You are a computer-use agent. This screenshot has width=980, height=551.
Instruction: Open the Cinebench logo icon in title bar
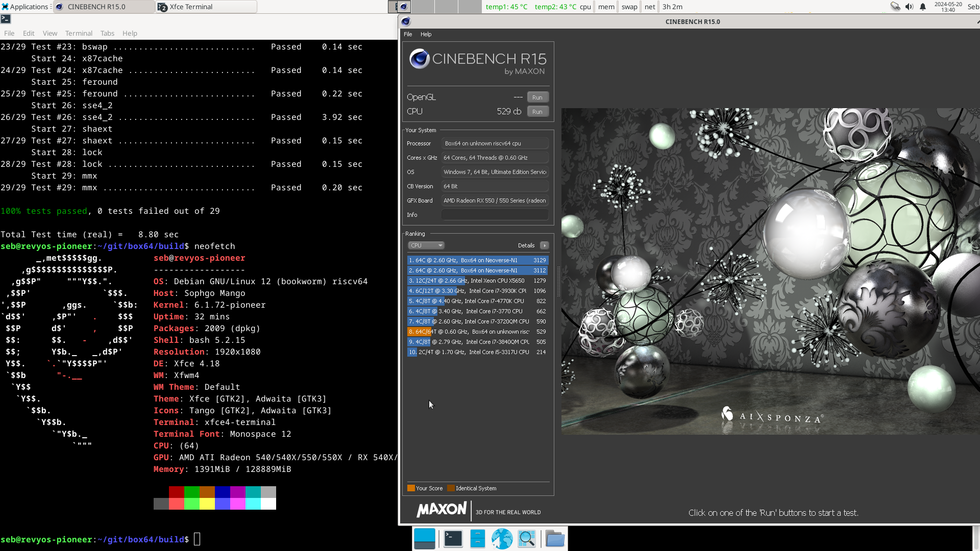[406, 21]
